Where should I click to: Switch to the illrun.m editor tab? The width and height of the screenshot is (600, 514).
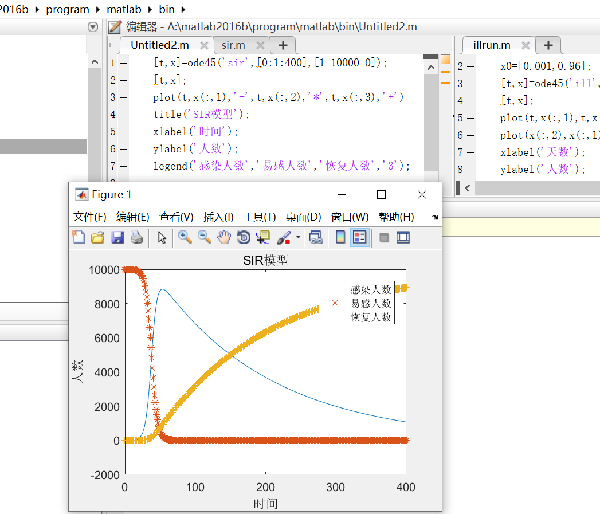pos(492,45)
